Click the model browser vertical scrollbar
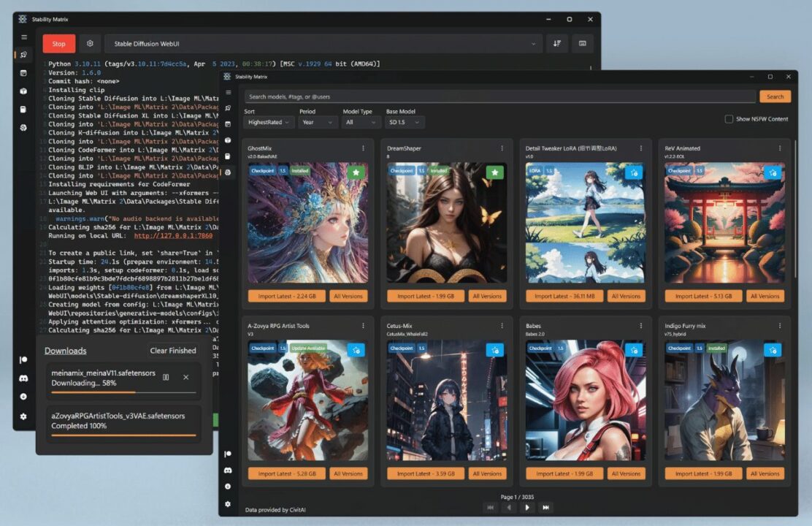812x526 pixels. coord(795,210)
